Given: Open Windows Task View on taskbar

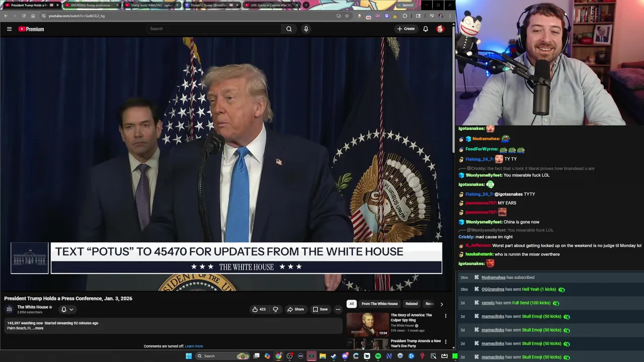Looking at the screenshot, I should pyautogui.click(x=256, y=356).
